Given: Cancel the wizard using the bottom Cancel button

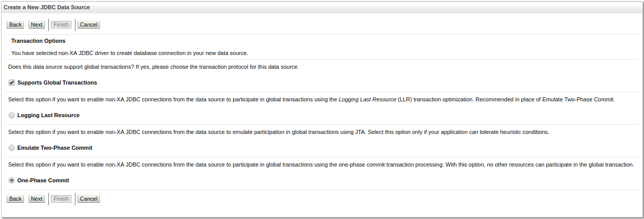Looking at the screenshot, I should 89,199.
